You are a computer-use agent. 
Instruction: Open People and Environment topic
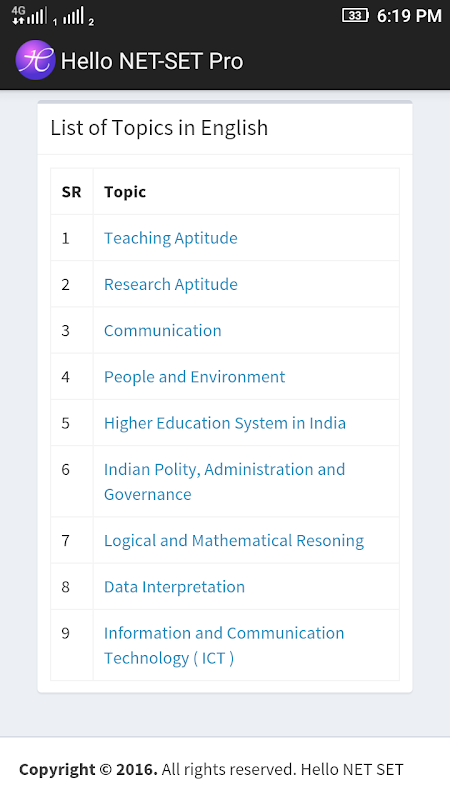pyautogui.click(x=194, y=377)
